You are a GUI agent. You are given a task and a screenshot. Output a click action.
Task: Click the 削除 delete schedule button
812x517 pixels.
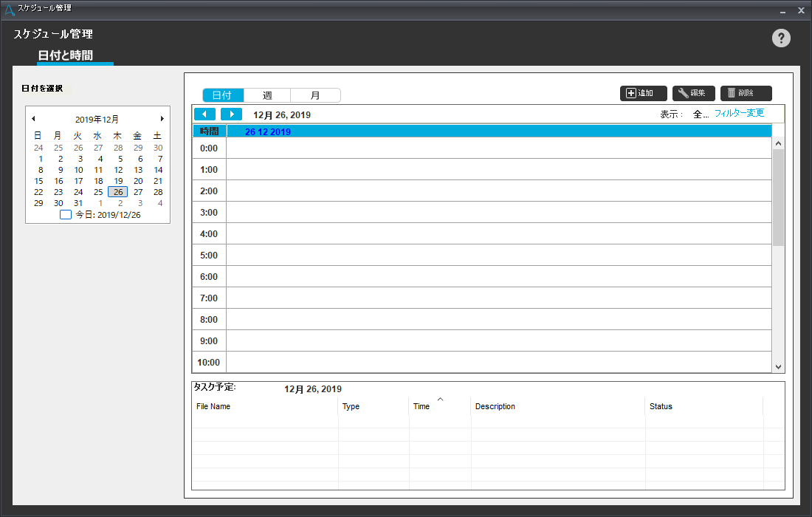point(746,93)
